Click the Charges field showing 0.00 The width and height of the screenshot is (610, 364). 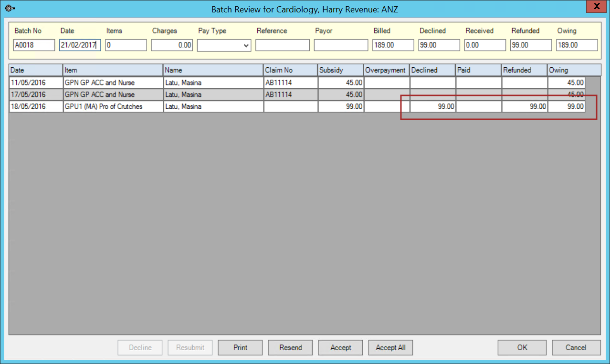coord(172,45)
